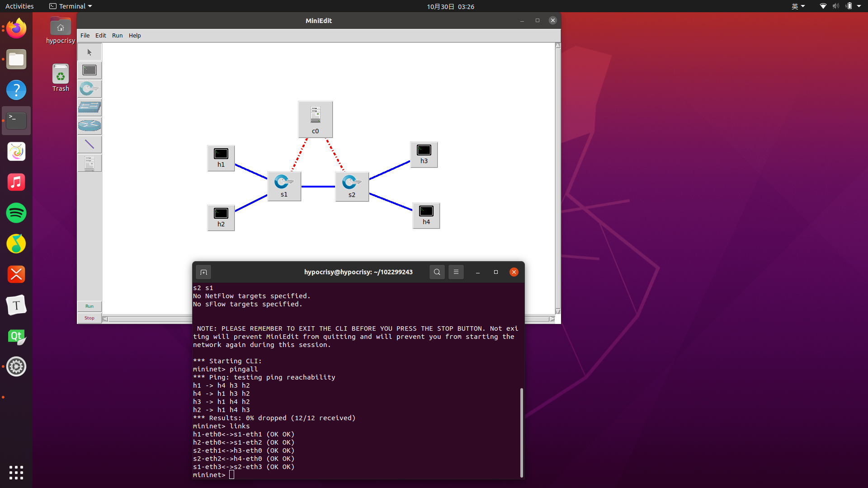868x488 pixels.
Task: Click the MiniEdit horizontal scrollbar
Action: (x=149, y=319)
